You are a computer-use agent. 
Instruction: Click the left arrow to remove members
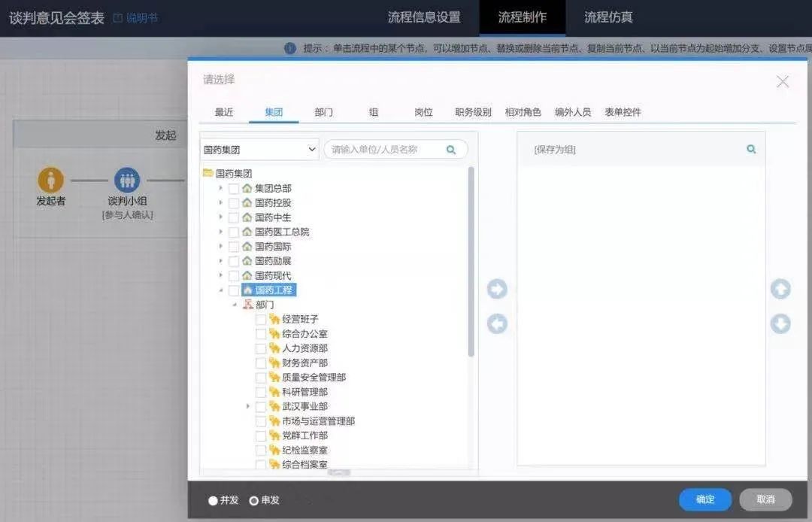[x=496, y=323]
